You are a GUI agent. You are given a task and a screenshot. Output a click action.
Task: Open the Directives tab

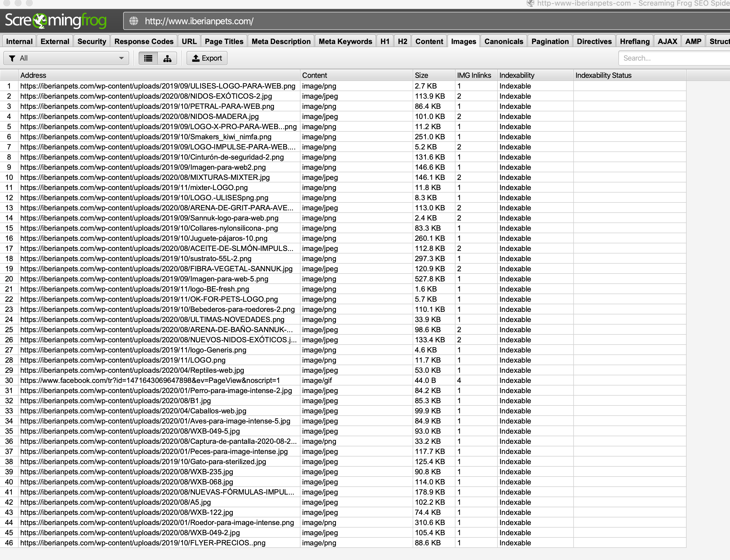coord(594,41)
